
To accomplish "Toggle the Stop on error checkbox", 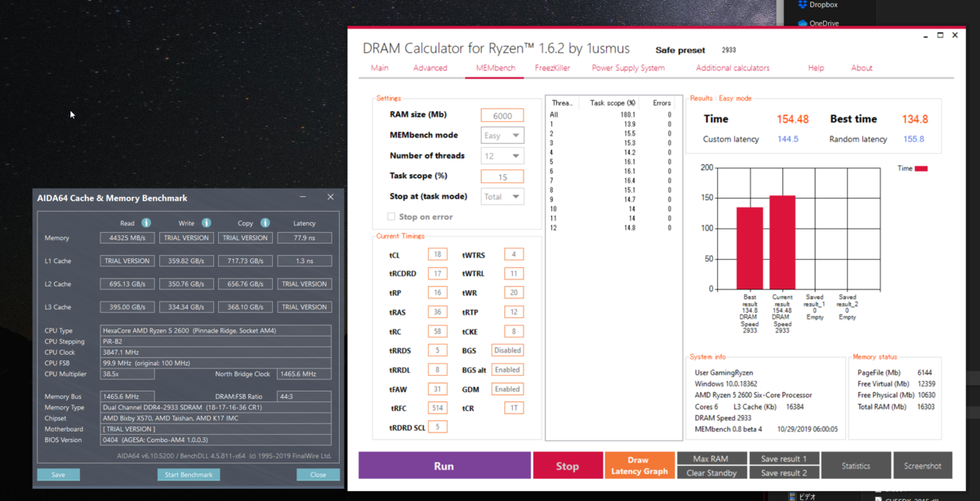I will [391, 217].
